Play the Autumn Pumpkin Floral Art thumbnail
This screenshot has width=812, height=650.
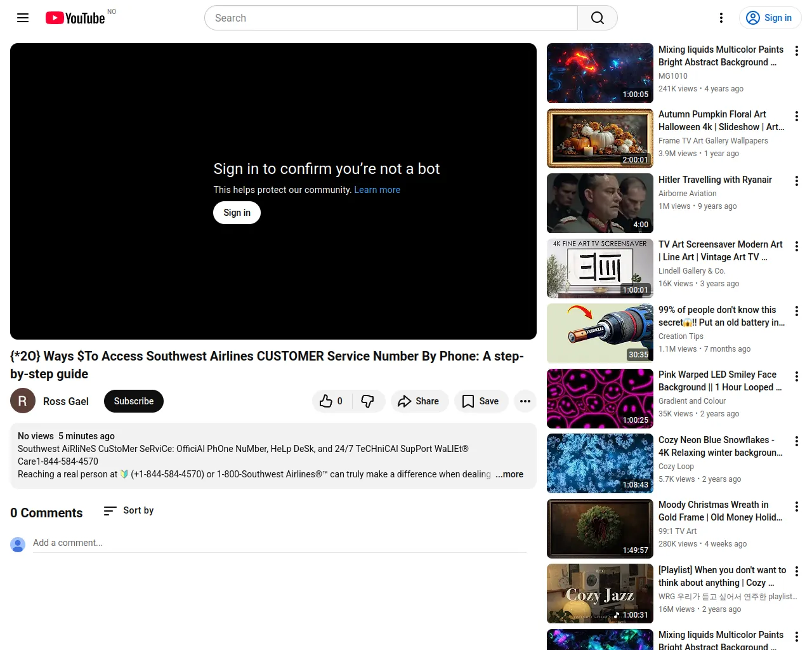[600, 138]
